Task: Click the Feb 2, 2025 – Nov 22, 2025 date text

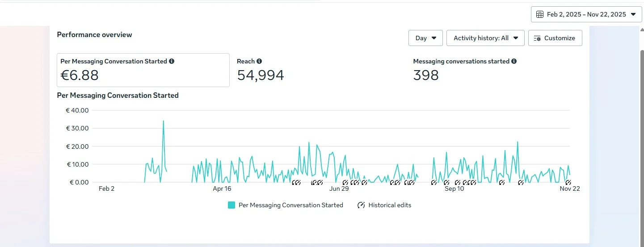Action: (586, 14)
